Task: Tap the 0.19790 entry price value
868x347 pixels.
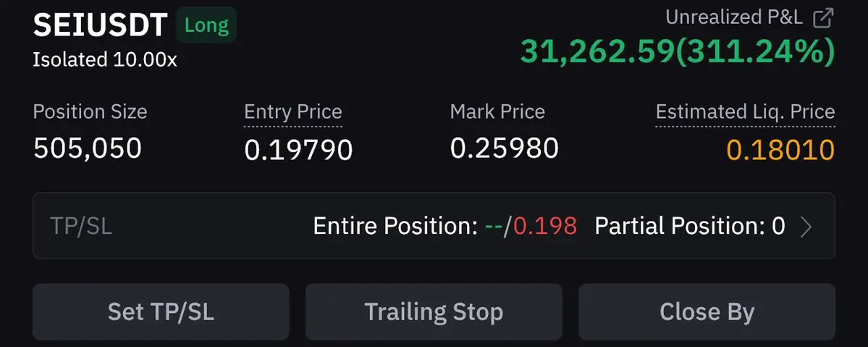Action: point(298,150)
